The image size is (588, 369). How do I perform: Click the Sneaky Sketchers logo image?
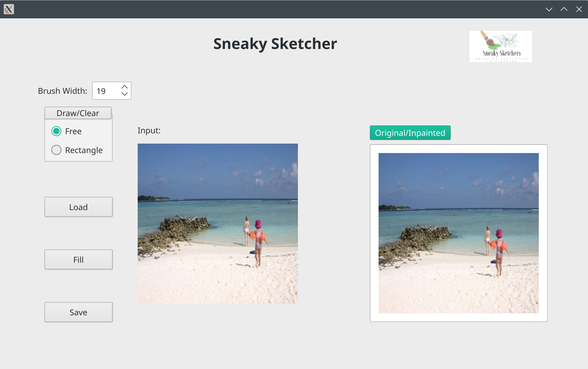(500, 46)
